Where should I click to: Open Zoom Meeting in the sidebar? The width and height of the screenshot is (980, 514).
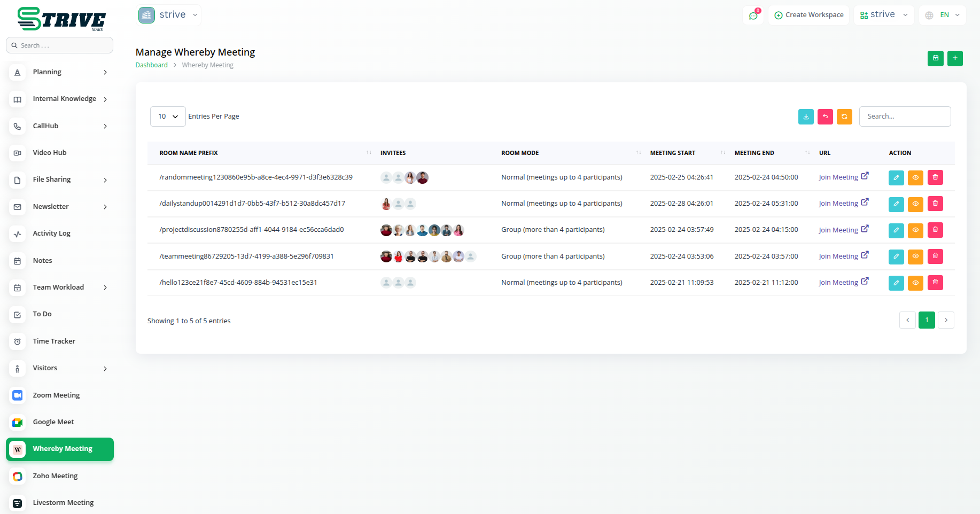[x=56, y=395]
